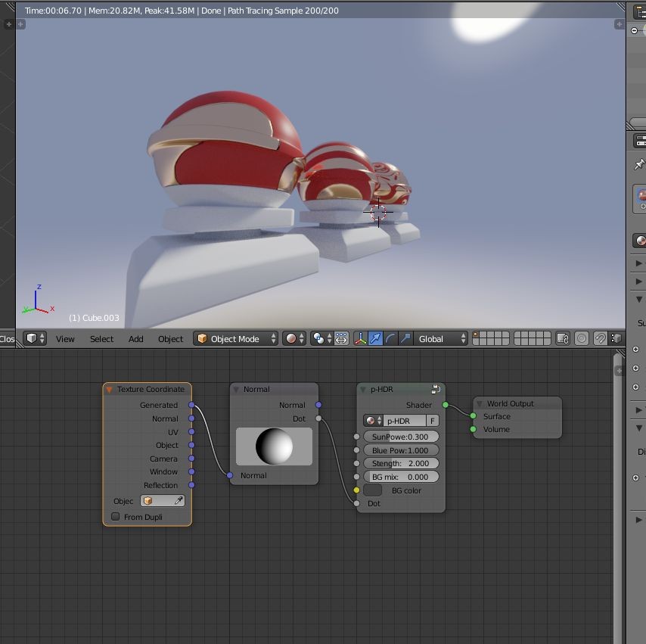Screen dimensions: 646x644
Task: Open the Add menu
Action: pos(135,338)
